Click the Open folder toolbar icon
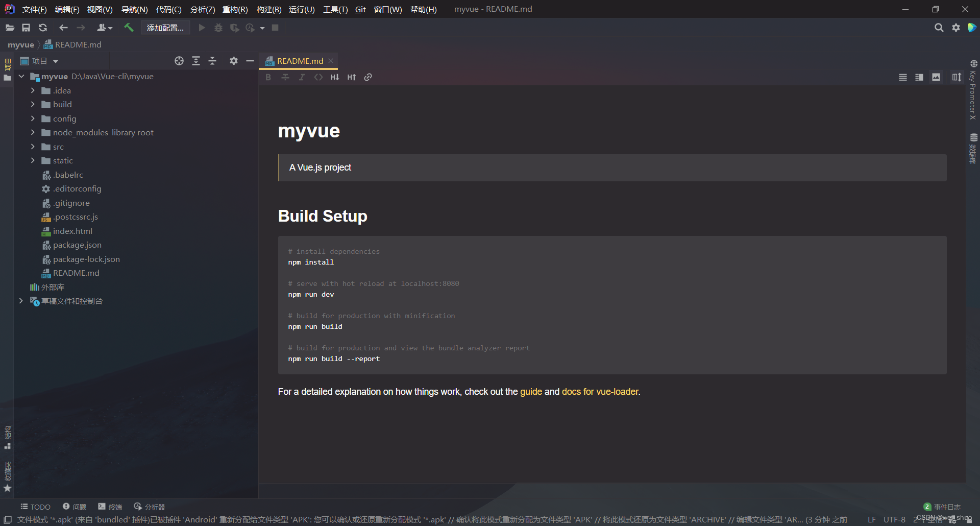Viewport: 980px width, 526px height. [x=10, y=28]
